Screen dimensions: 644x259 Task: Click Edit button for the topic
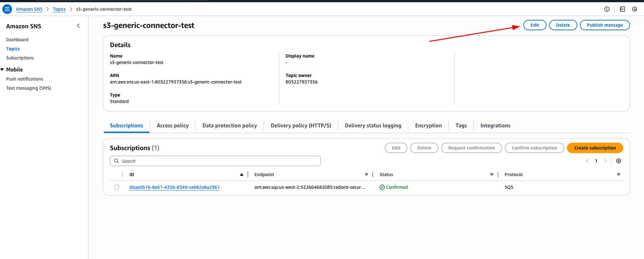point(534,25)
